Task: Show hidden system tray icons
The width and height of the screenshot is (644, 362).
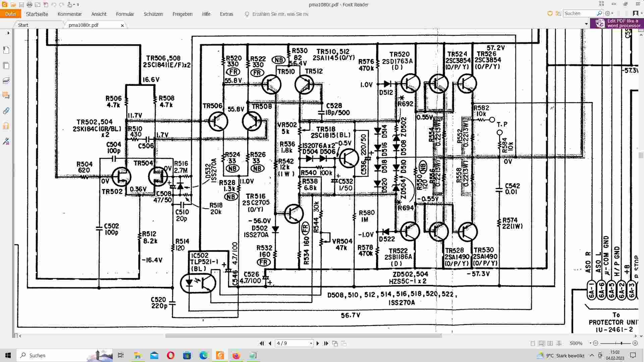Action: pyautogui.click(x=592, y=355)
